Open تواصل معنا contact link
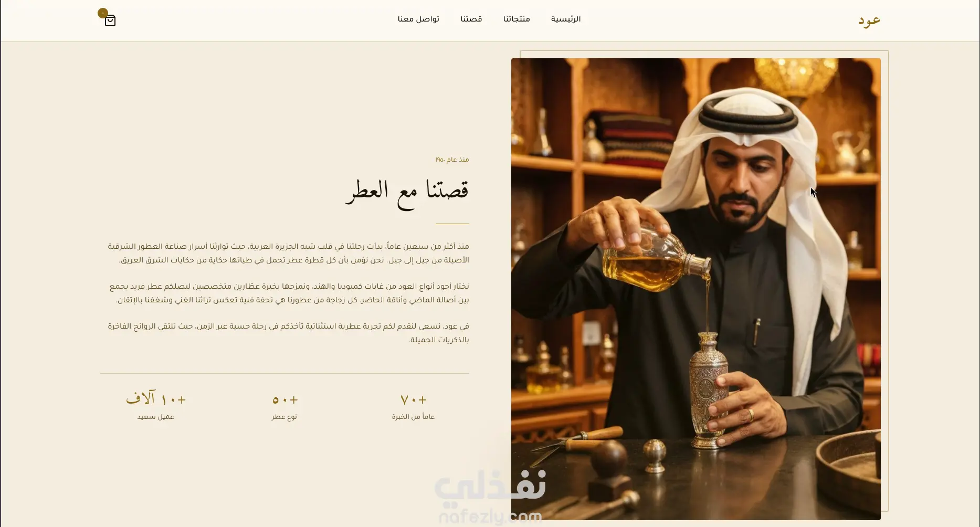The height and width of the screenshot is (527, 980). 418,19
